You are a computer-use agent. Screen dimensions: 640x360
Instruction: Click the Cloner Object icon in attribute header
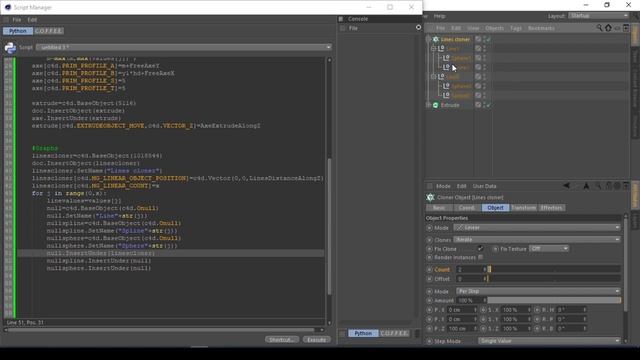point(430,198)
